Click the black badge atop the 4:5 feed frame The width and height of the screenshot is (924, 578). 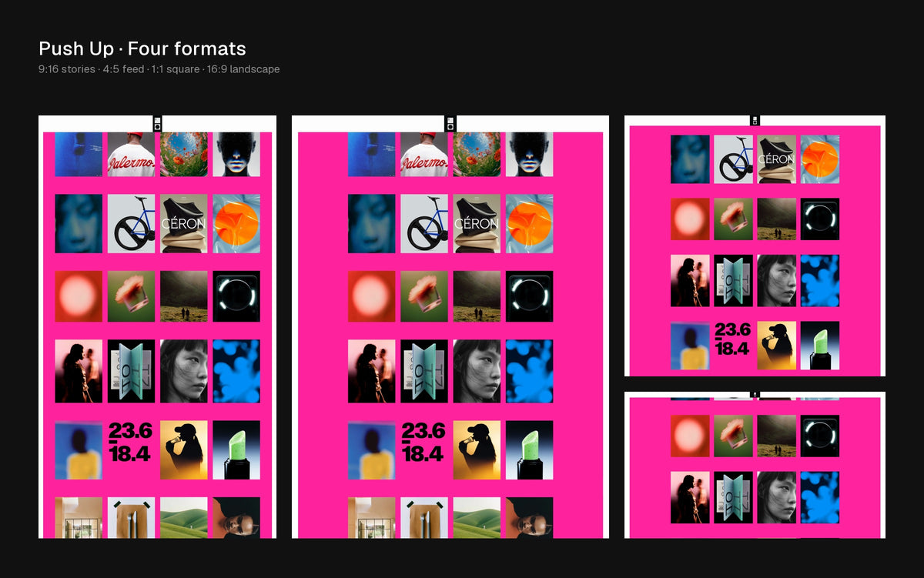[450, 124]
